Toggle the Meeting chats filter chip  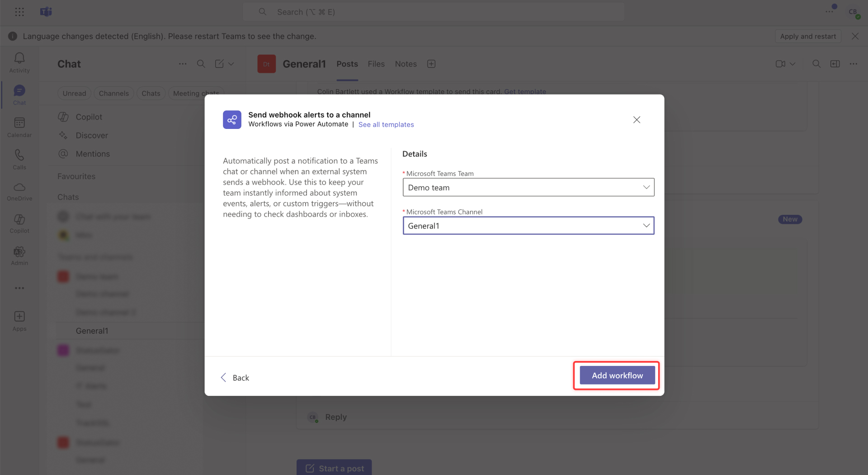(196, 93)
